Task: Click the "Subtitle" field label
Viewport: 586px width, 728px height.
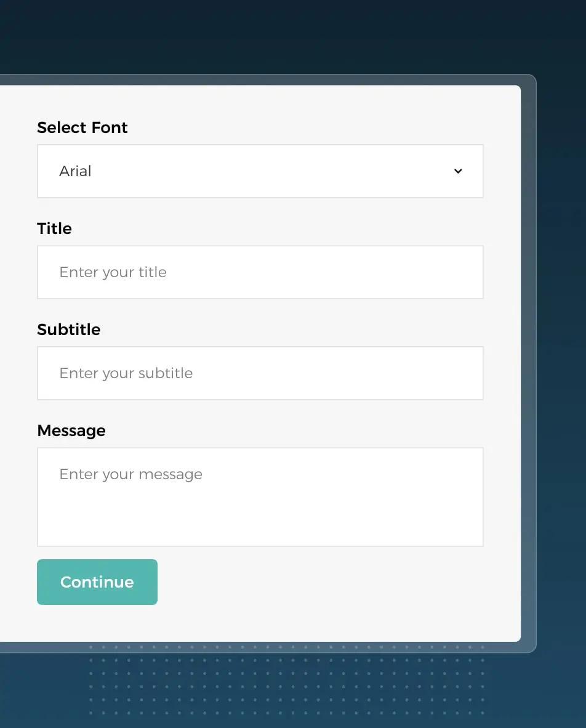Action: pyautogui.click(x=68, y=330)
